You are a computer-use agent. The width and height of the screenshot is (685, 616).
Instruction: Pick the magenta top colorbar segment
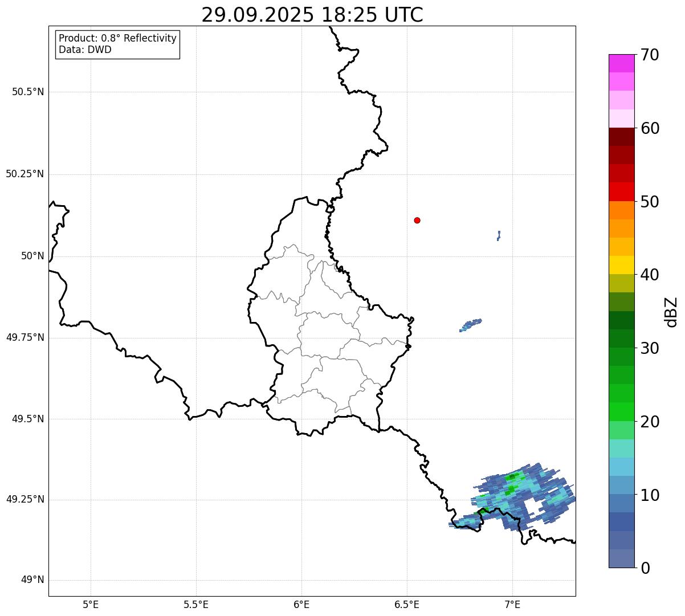pyautogui.click(x=622, y=63)
